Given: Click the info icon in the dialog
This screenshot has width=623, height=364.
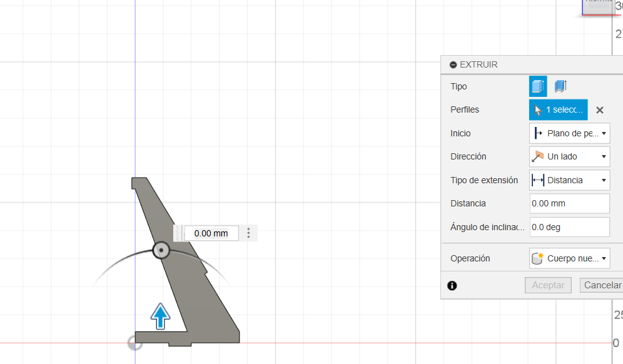Looking at the screenshot, I should [x=452, y=285].
